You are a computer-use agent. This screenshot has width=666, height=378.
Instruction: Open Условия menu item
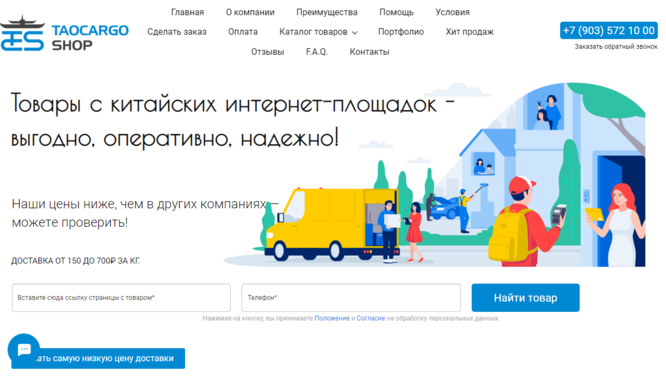pyautogui.click(x=452, y=12)
